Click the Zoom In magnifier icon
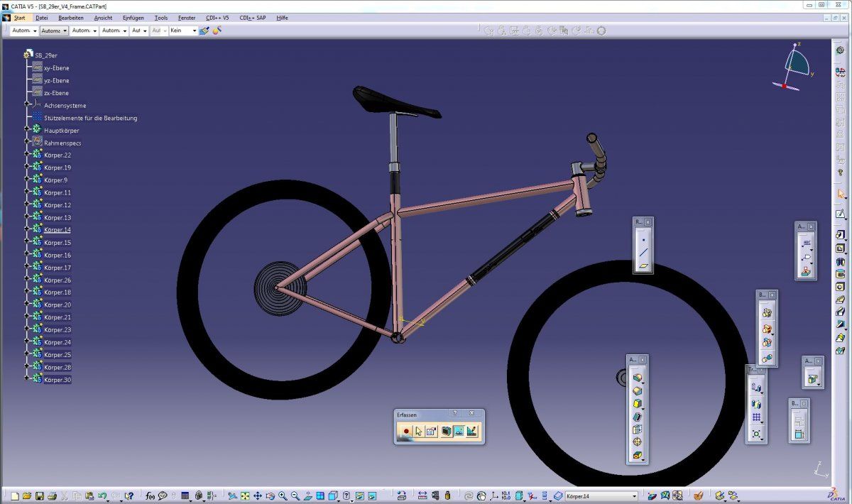This screenshot has height=504, width=852. [283, 495]
